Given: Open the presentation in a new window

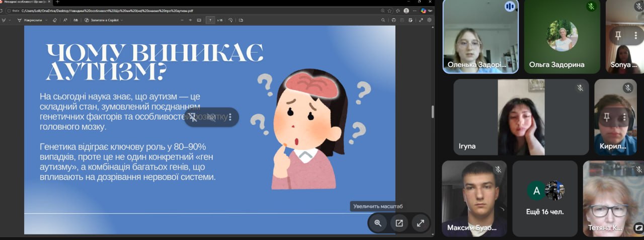Looking at the screenshot, I should click(x=399, y=223).
